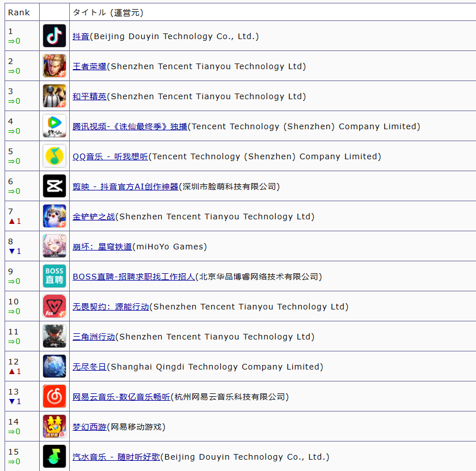This screenshot has height=471, width=476.
Task: Click the 深圳市脸萌科技有限公司 publisher text
Action: 229,186
